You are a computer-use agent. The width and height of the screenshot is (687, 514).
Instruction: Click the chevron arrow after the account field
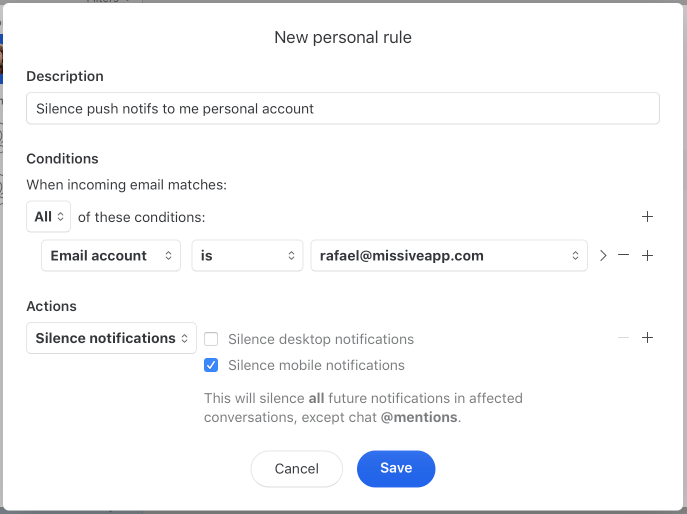coord(603,256)
